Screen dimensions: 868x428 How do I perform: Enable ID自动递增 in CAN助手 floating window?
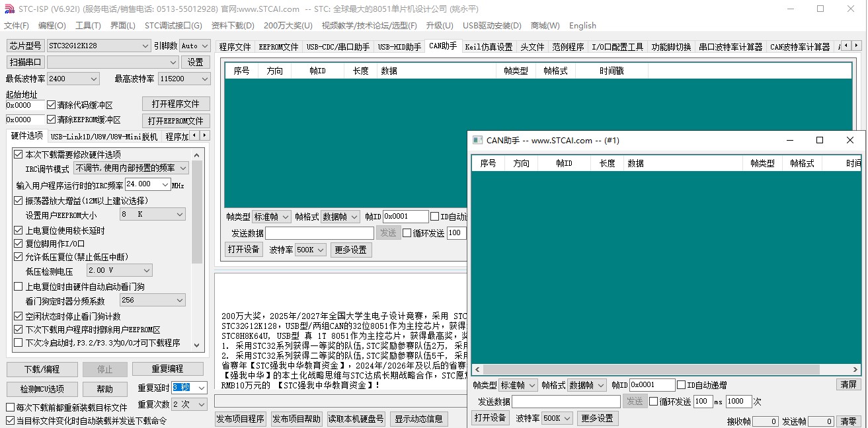(x=682, y=385)
